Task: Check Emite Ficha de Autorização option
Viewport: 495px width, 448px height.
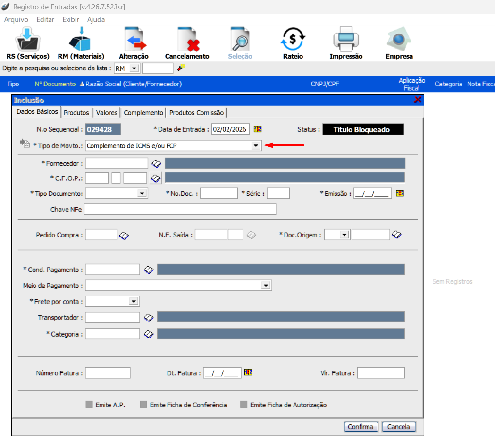Action: coord(244,405)
